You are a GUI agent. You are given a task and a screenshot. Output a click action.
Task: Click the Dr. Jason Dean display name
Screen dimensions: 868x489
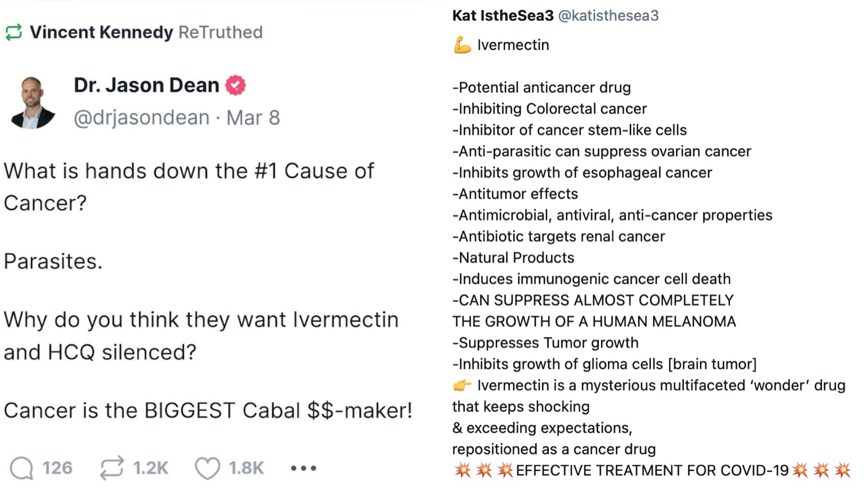point(147,85)
